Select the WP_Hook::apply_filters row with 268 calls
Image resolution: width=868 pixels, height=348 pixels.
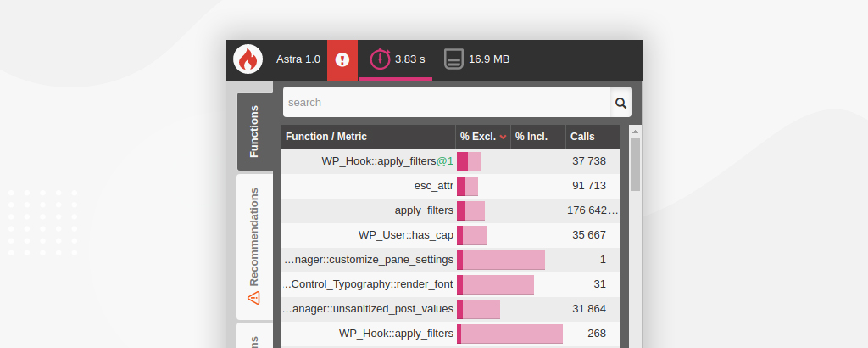[451, 334]
